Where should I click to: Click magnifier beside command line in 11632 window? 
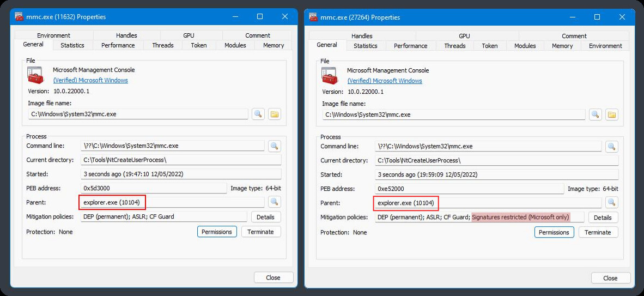[x=275, y=146]
